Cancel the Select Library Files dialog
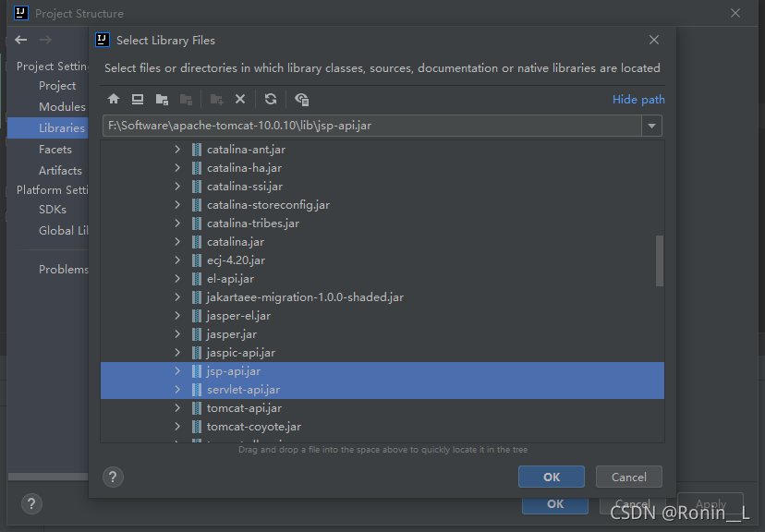This screenshot has height=532, width=765. (x=629, y=477)
